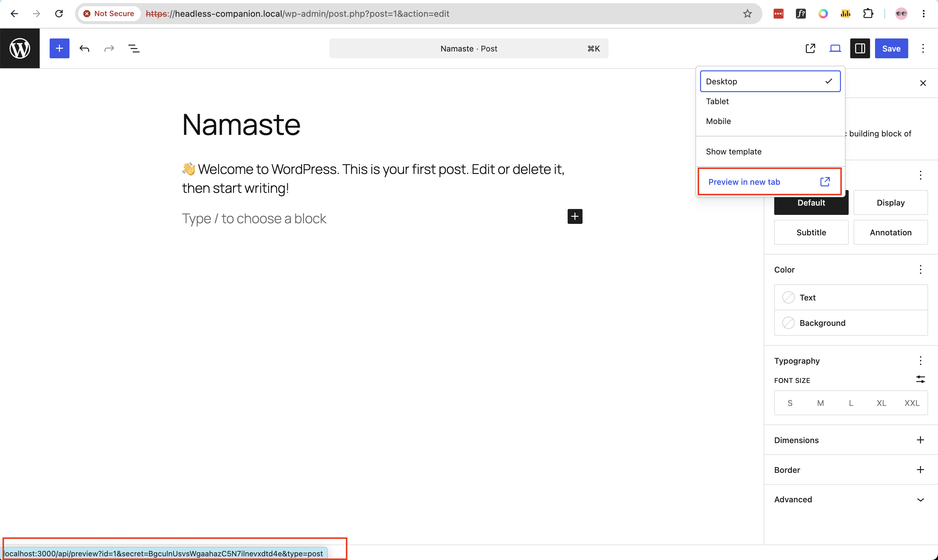Toggle the Settings sidebar panel icon
This screenshot has width=938, height=560.
[860, 48]
